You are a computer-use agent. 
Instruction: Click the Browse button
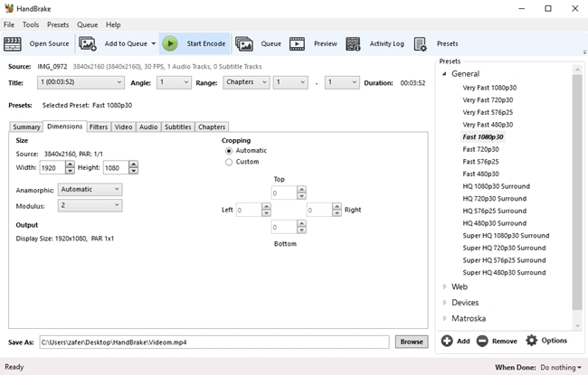point(412,342)
